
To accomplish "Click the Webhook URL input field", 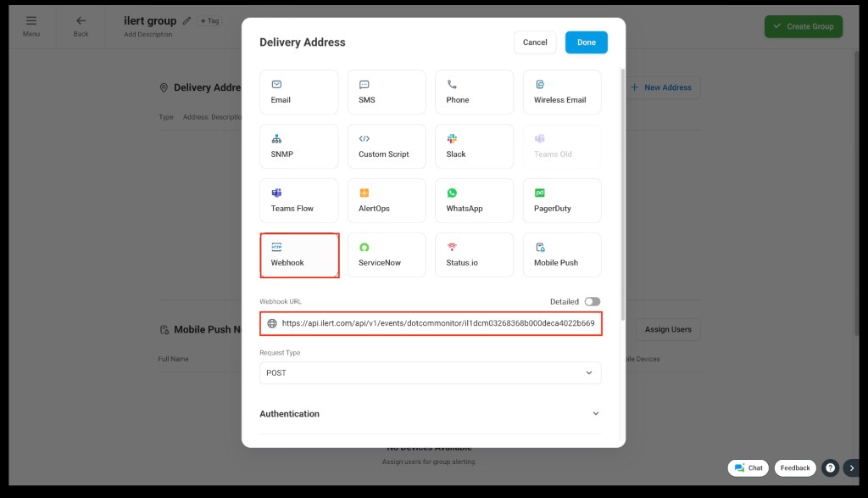I will coord(437,323).
